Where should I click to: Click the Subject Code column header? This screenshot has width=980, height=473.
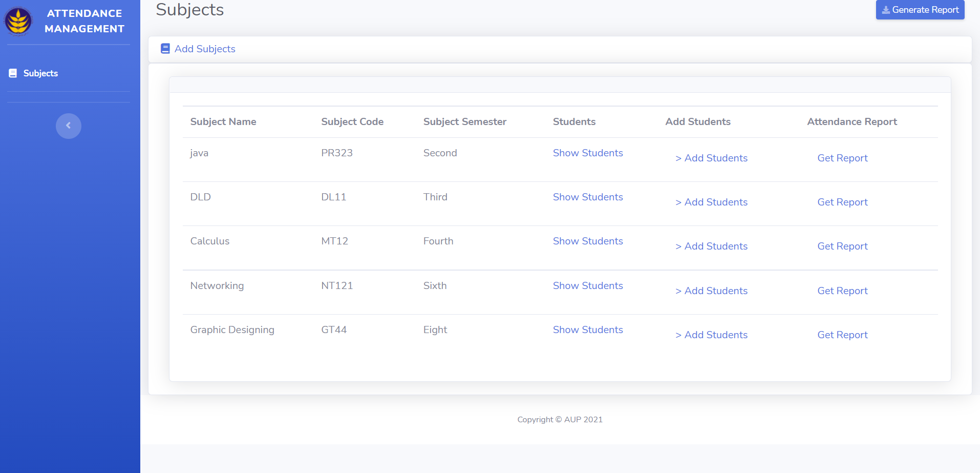tap(352, 121)
